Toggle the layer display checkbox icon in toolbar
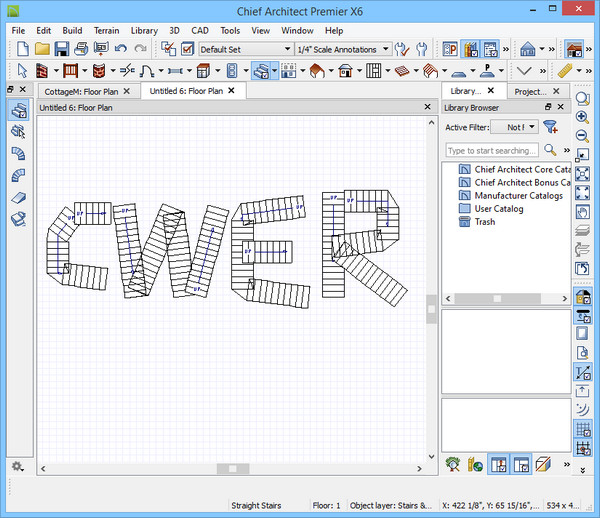 (x=187, y=48)
